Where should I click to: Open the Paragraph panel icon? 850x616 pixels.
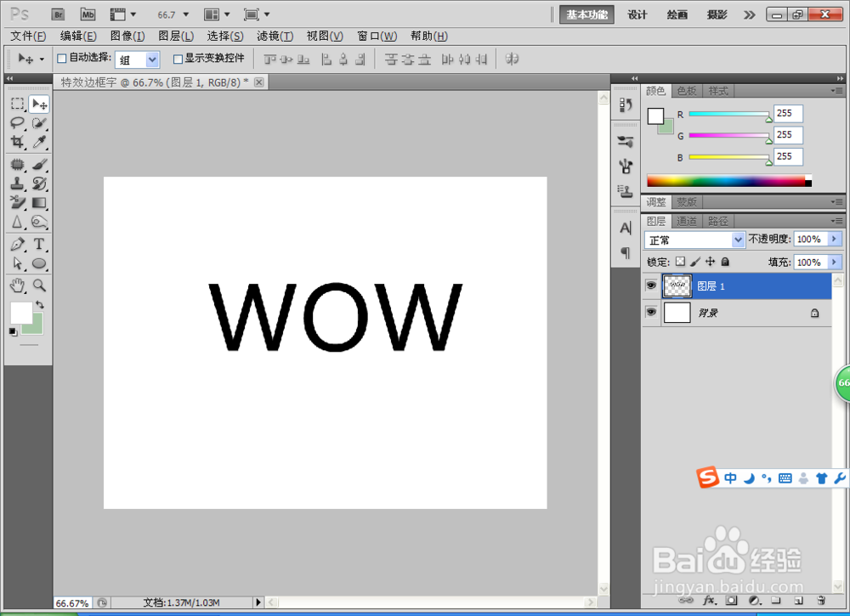pyautogui.click(x=626, y=252)
